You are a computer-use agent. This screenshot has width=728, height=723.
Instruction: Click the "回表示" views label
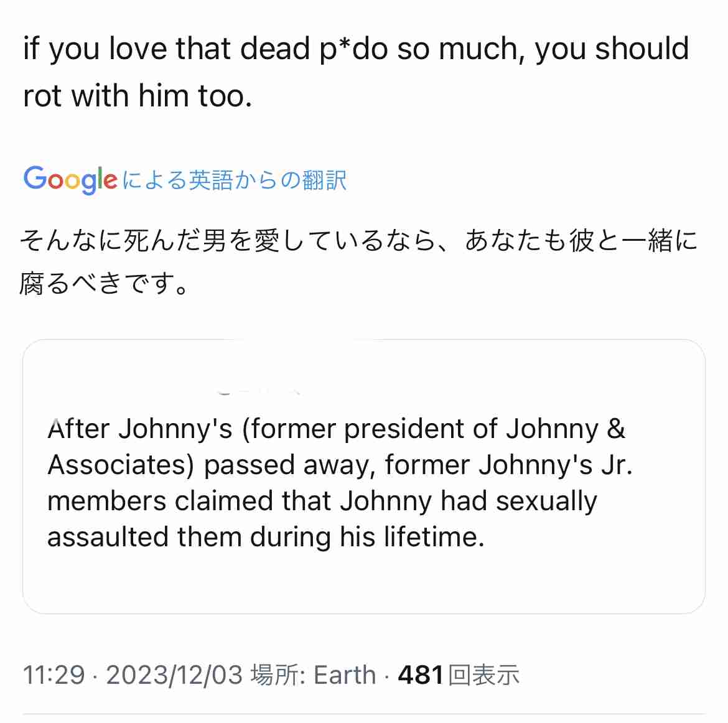point(483,675)
